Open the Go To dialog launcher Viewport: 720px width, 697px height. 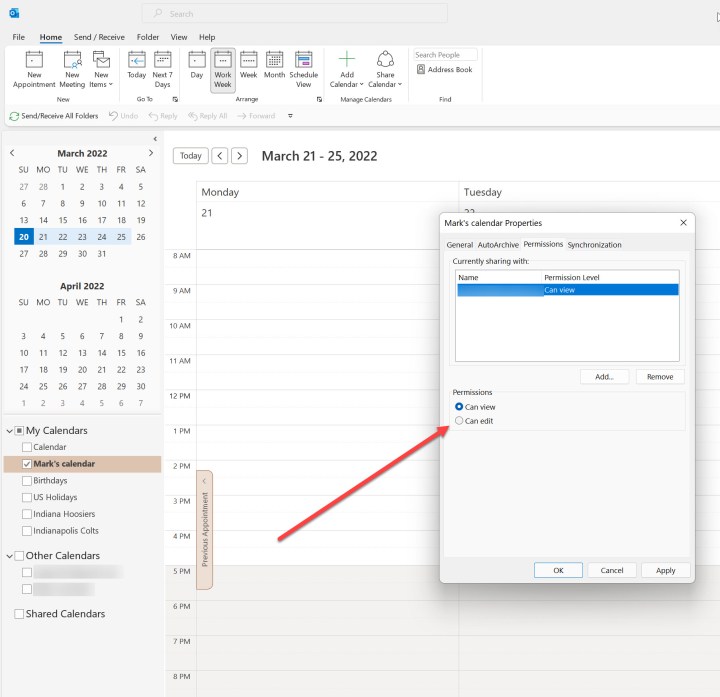click(x=175, y=99)
